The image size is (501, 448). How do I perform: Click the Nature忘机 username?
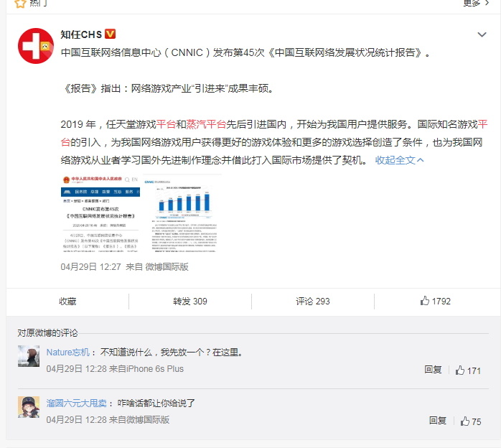tap(68, 352)
